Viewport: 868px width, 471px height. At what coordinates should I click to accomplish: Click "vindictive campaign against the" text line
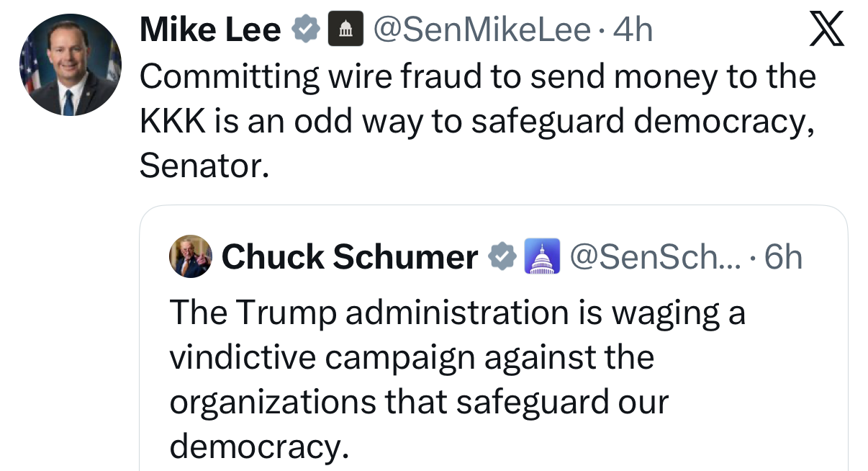412,357
